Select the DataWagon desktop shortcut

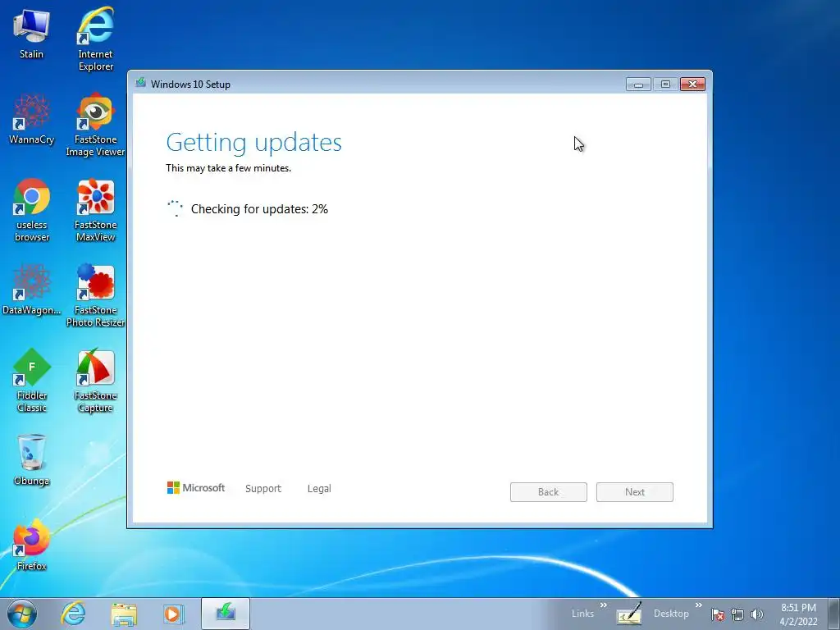pos(32,290)
